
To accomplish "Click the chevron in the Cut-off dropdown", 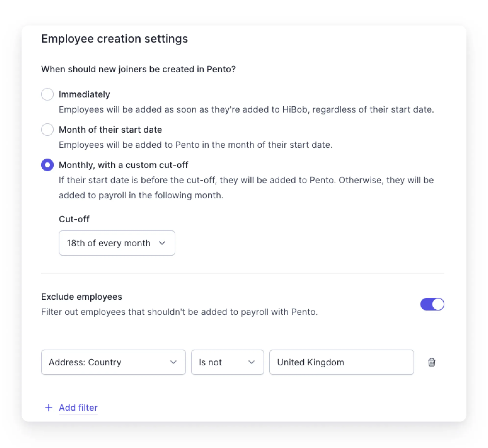I will (162, 243).
